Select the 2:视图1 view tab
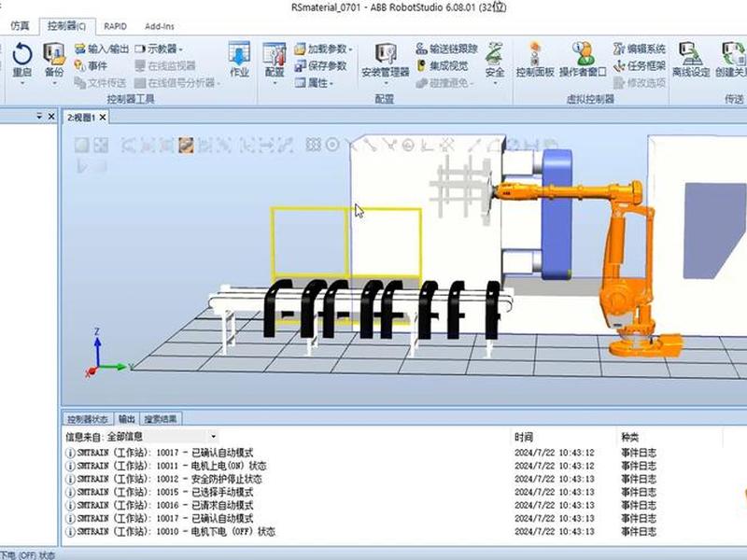 81,118
